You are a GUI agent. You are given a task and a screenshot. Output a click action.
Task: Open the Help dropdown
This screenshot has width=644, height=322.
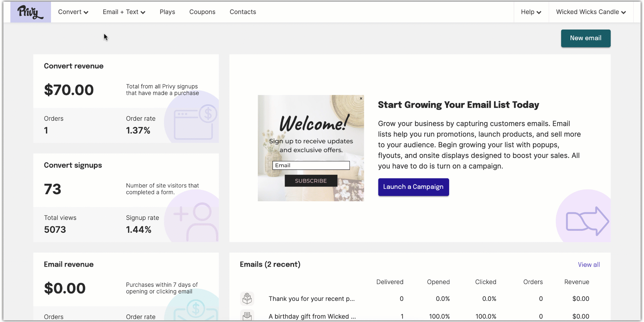click(531, 12)
